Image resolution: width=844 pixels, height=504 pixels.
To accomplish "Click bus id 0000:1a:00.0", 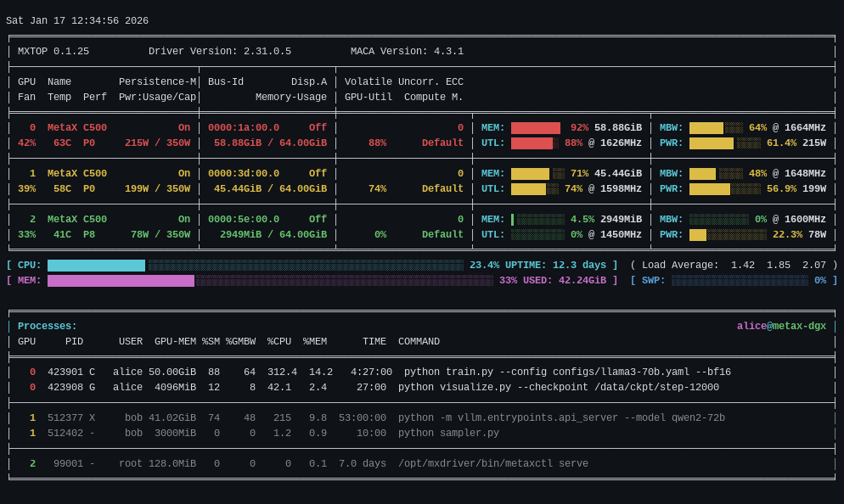I will click(244, 127).
